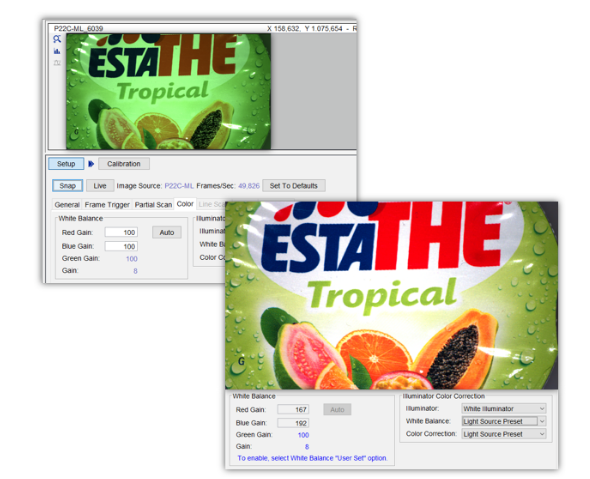Screen dimensions: 590x479
Task: Click the Snap button
Action: tap(68, 186)
